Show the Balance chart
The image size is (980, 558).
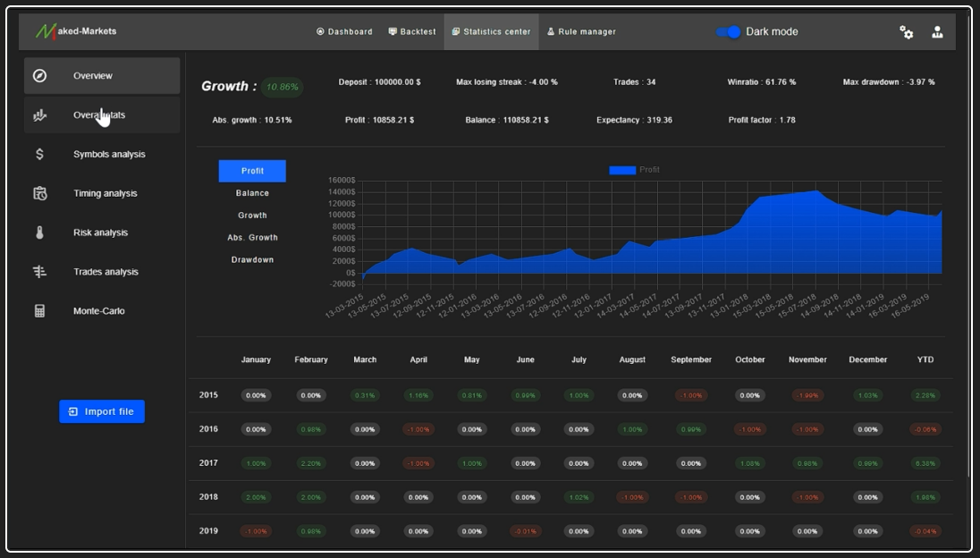252,192
